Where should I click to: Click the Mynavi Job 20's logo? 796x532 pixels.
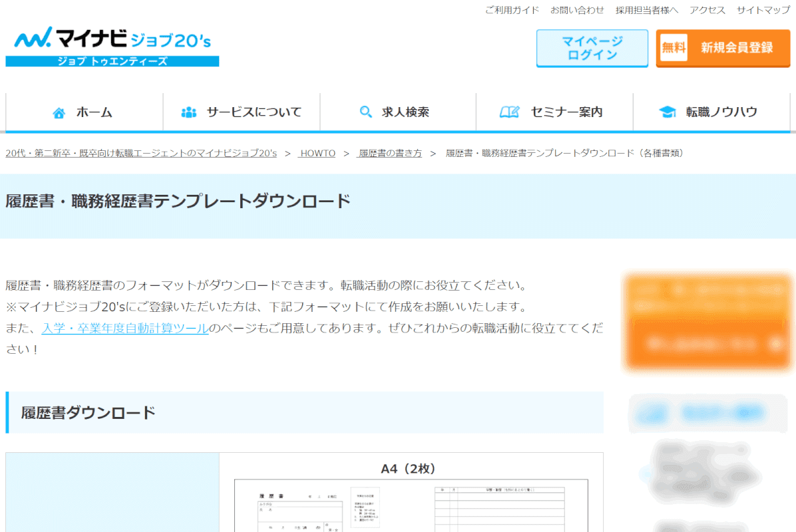coord(112,46)
